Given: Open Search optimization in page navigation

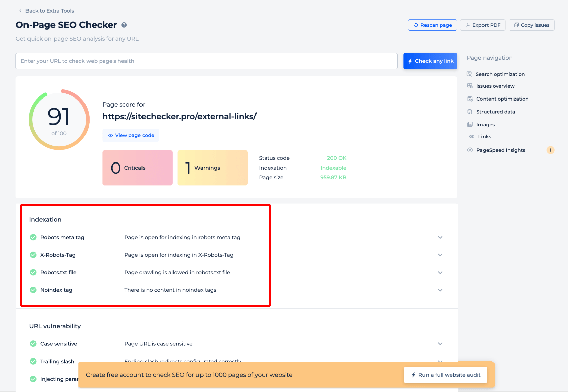Looking at the screenshot, I should coord(500,74).
